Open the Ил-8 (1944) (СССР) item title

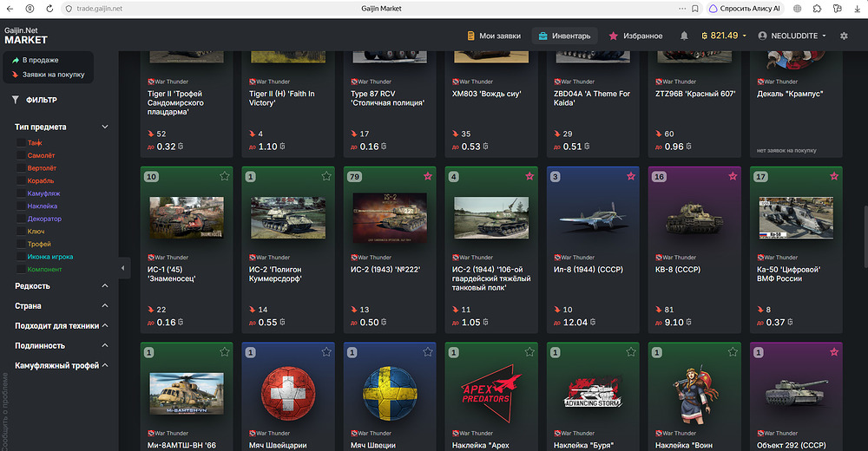click(x=589, y=270)
